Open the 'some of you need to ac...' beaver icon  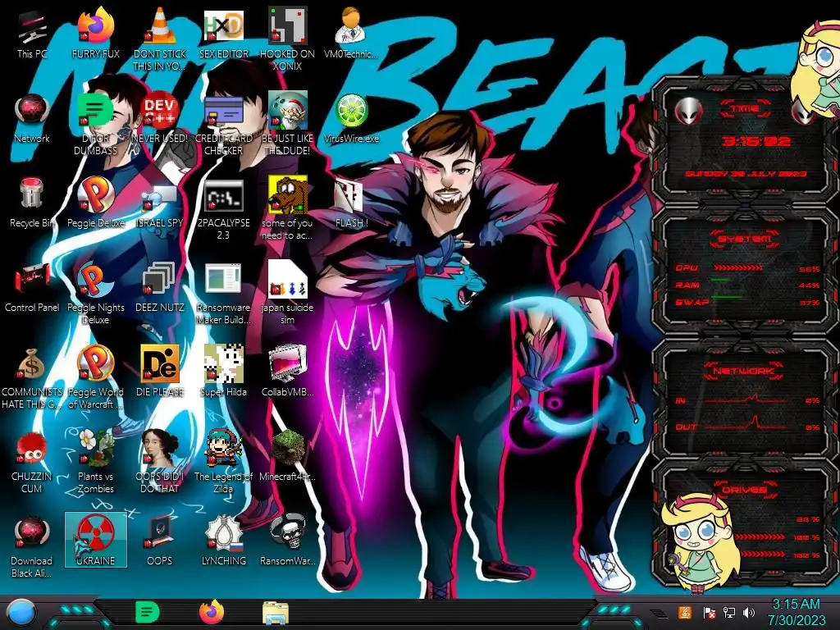[x=288, y=209]
